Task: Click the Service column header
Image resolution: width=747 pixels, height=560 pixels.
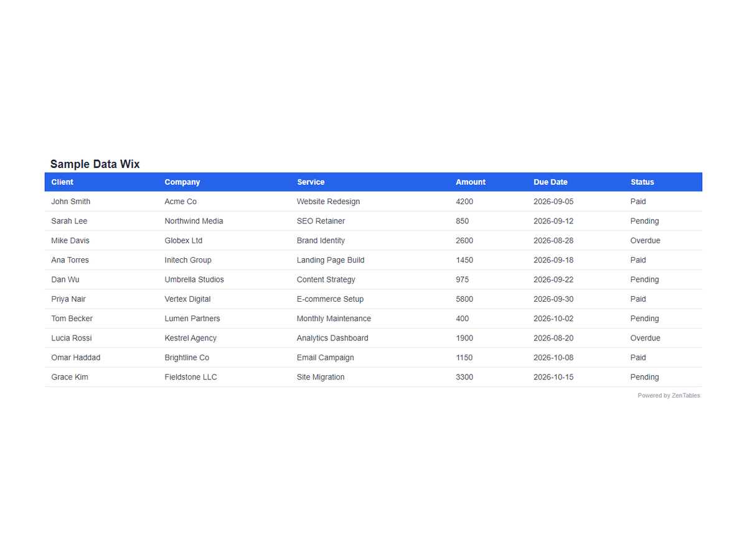Action: point(311,182)
